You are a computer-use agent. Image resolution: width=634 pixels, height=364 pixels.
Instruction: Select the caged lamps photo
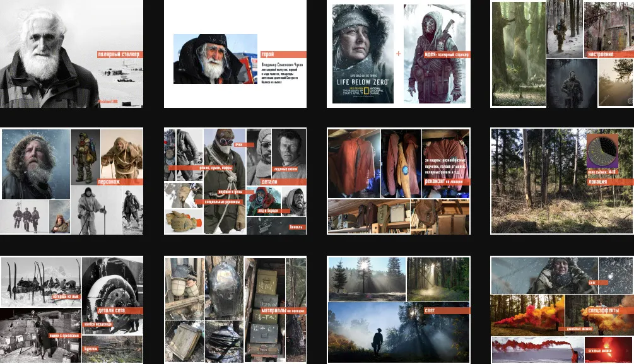(184, 288)
